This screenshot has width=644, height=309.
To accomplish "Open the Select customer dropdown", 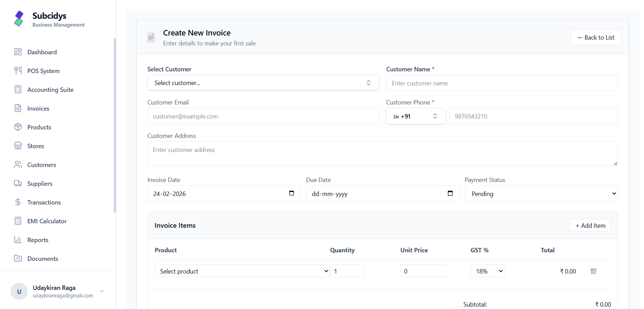I will [x=263, y=83].
